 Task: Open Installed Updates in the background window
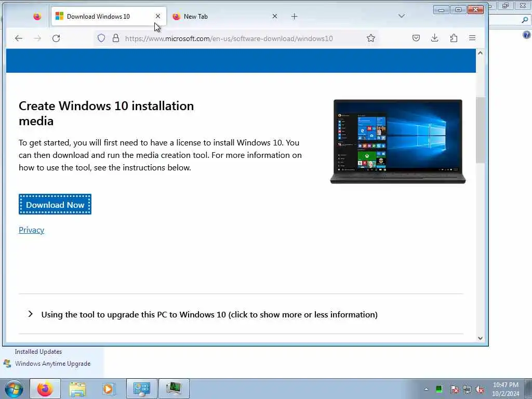38,352
